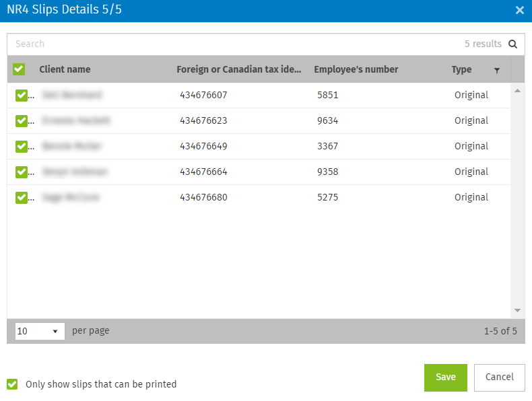Sort by the Client name column

(x=65, y=69)
